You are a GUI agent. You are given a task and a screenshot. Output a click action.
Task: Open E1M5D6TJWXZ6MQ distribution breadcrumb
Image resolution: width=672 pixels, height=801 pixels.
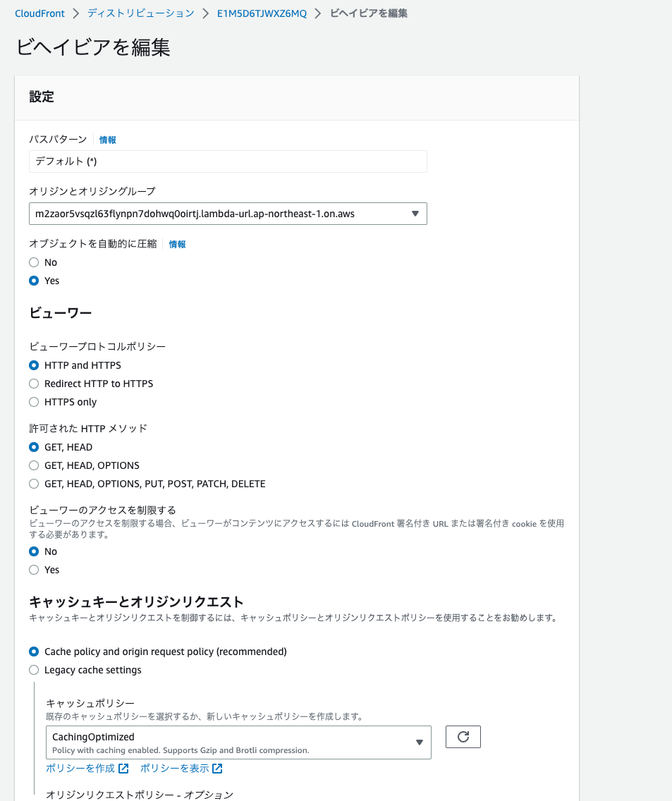pos(262,13)
